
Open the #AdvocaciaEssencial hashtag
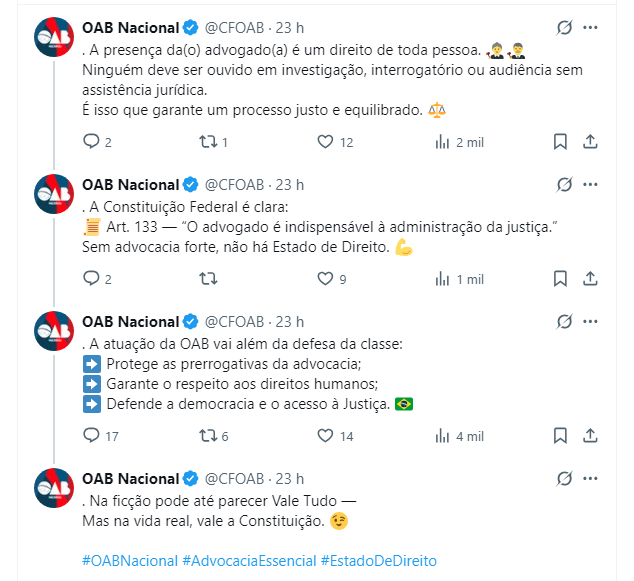click(x=249, y=561)
